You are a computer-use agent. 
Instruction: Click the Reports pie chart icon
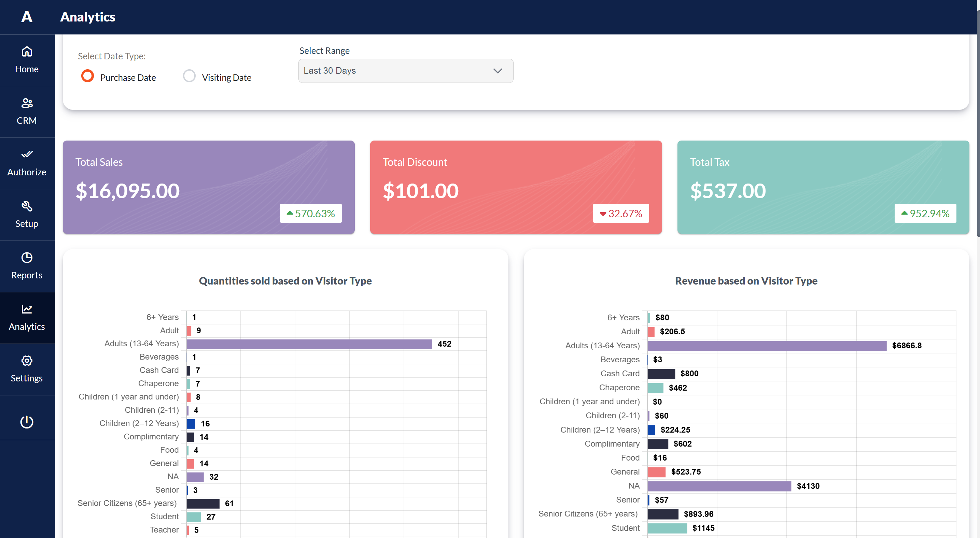click(x=27, y=258)
